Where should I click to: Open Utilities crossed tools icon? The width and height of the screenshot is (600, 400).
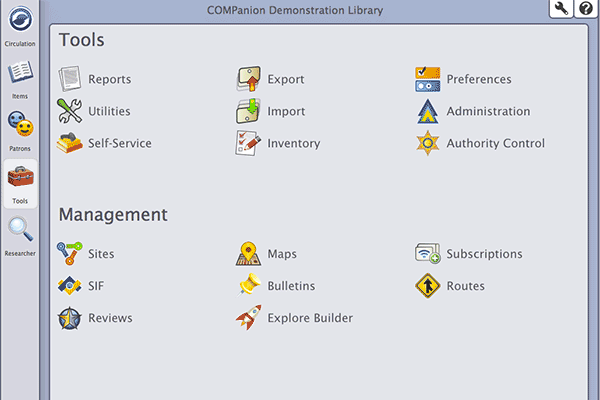point(69,111)
